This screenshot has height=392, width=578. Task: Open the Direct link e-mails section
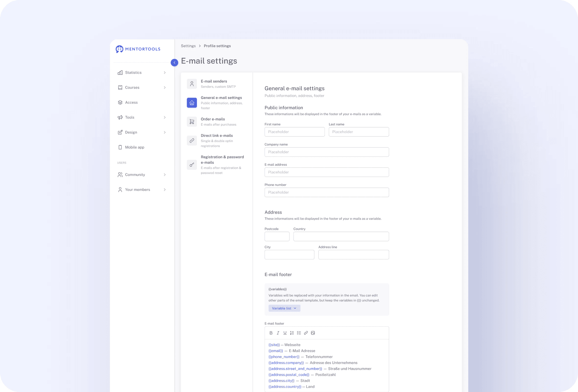[x=216, y=141]
